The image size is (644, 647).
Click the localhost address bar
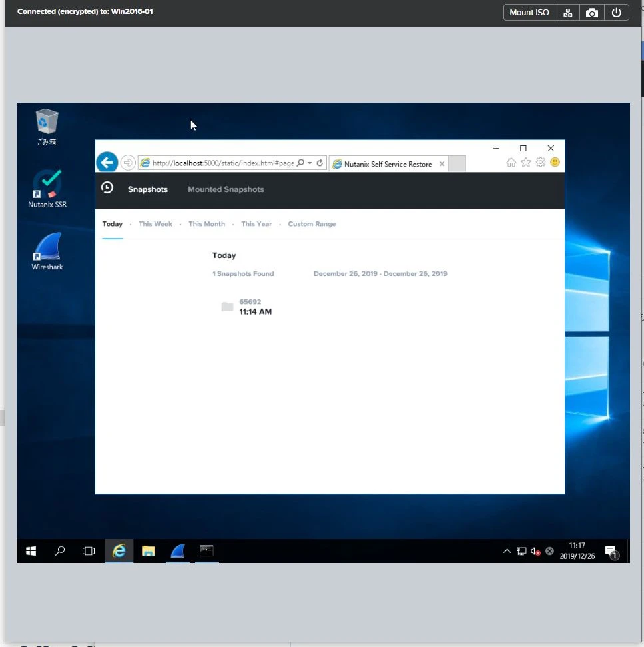click(x=222, y=163)
